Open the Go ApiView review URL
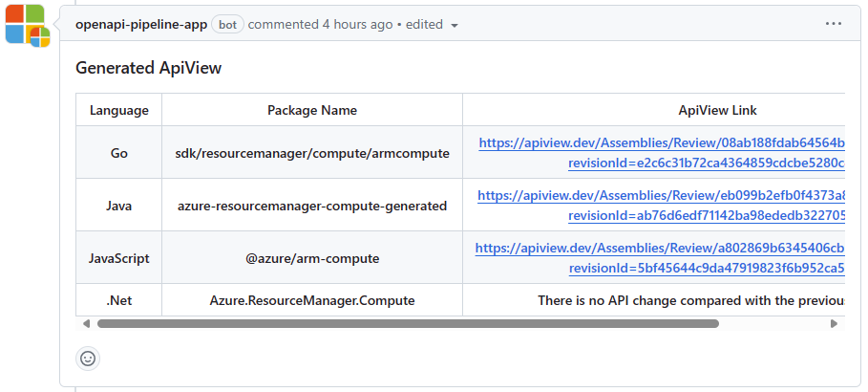This screenshot has width=868, height=392. pos(662,142)
